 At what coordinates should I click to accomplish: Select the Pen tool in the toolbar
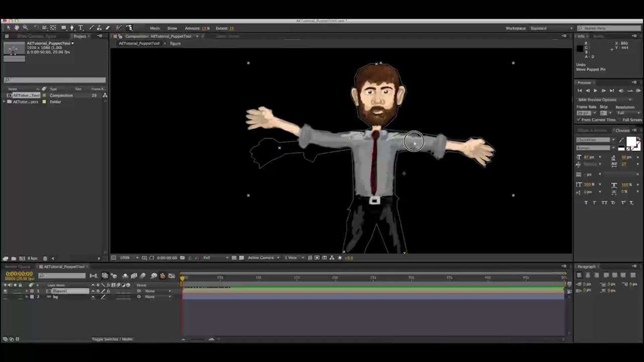pyautogui.click(x=72, y=28)
